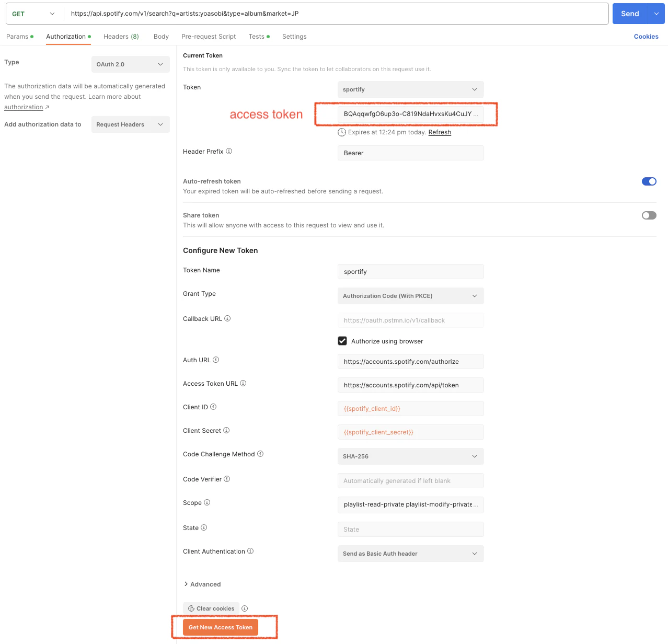This screenshot has width=668, height=644.
Task: Click the info icon beside Scope
Action: click(207, 502)
